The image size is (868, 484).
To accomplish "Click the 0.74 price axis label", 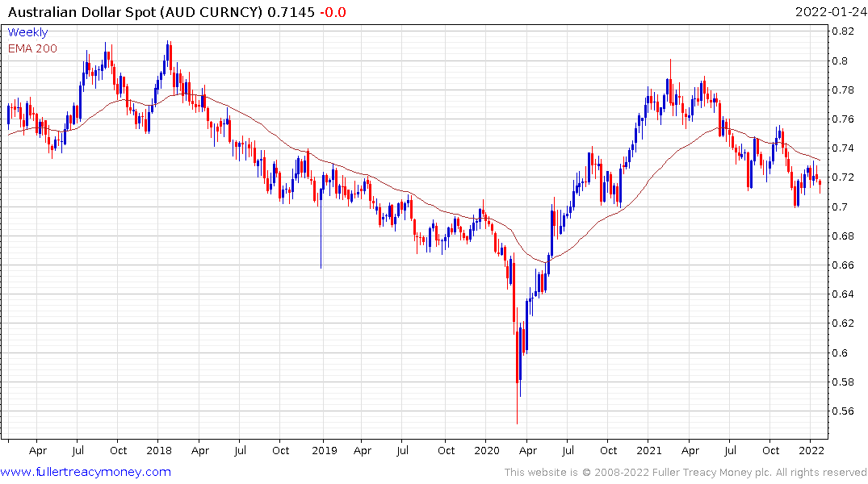I will (843, 148).
